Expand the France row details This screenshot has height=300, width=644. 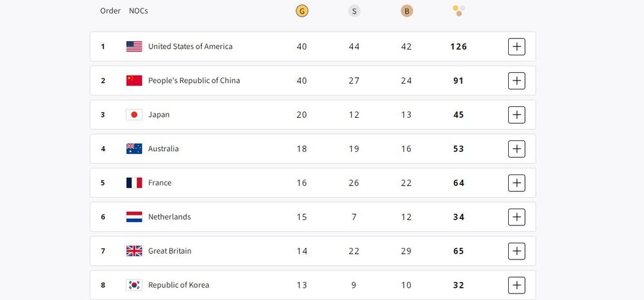pyautogui.click(x=516, y=183)
